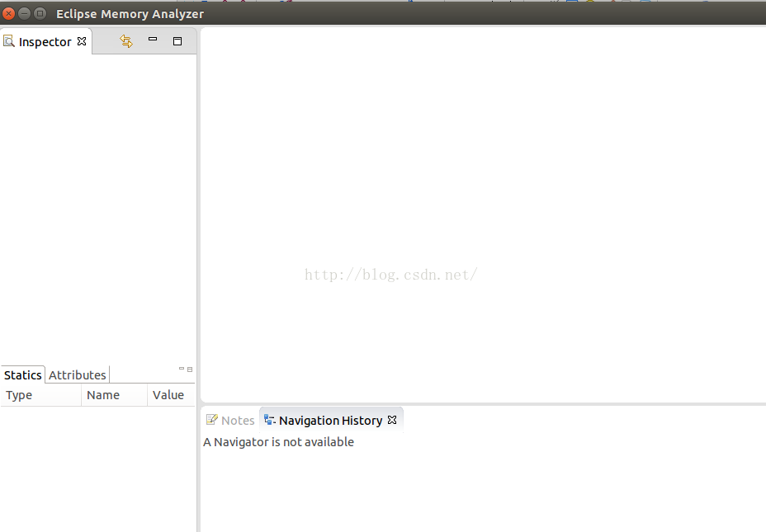Switch to the Attributes tab

(x=78, y=374)
